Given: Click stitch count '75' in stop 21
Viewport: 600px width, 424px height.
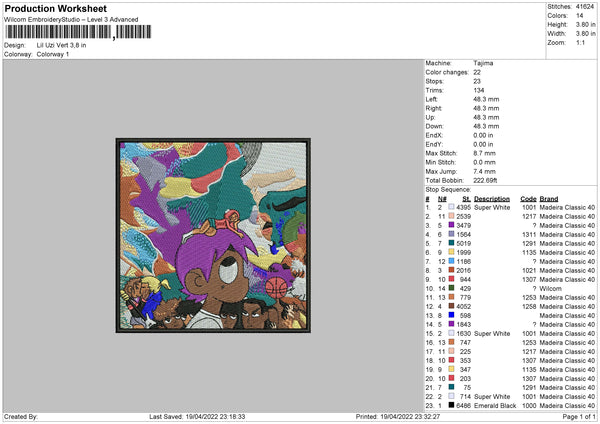Looking at the screenshot, I should point(467,387).
